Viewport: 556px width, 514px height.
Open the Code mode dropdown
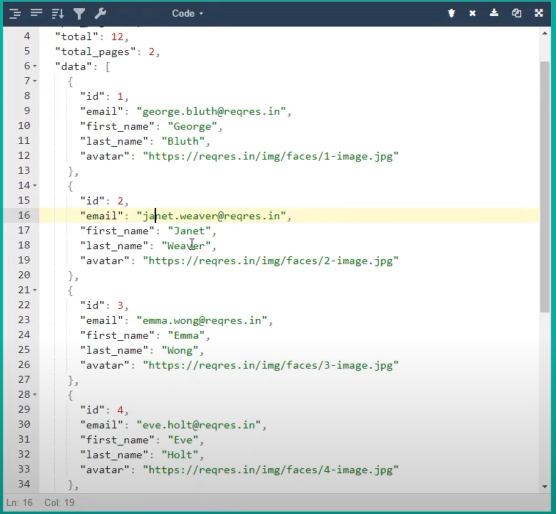[x=187, y=13]
